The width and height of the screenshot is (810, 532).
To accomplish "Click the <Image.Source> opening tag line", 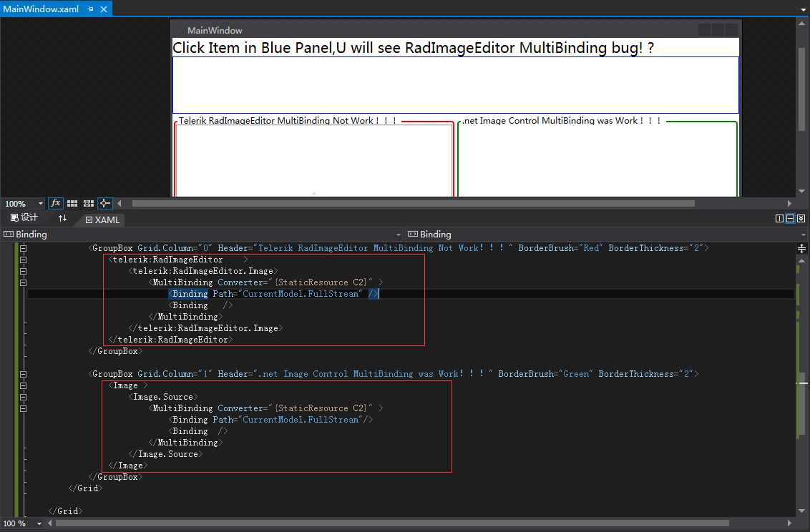I will [x=163, y=397].
